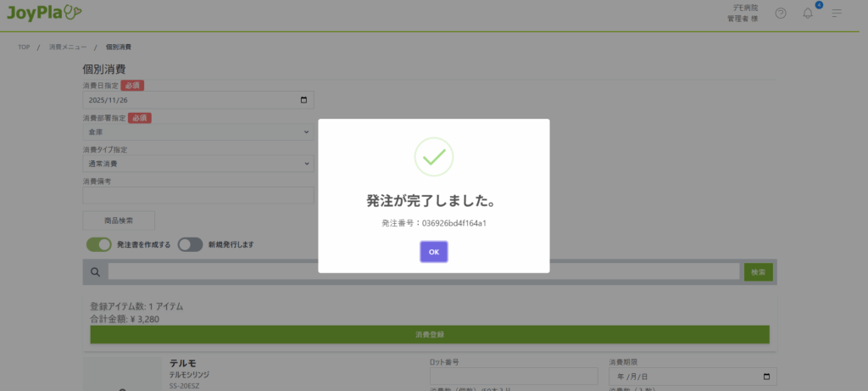
Task: Toggle the 発注書を作成する switch
Action: (99, 244)
